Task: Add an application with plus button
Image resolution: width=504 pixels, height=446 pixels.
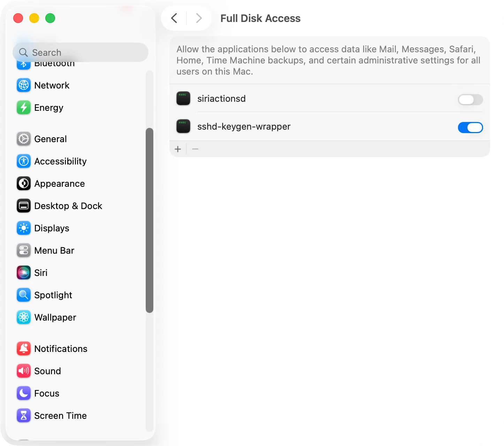Action: [178, 149]
